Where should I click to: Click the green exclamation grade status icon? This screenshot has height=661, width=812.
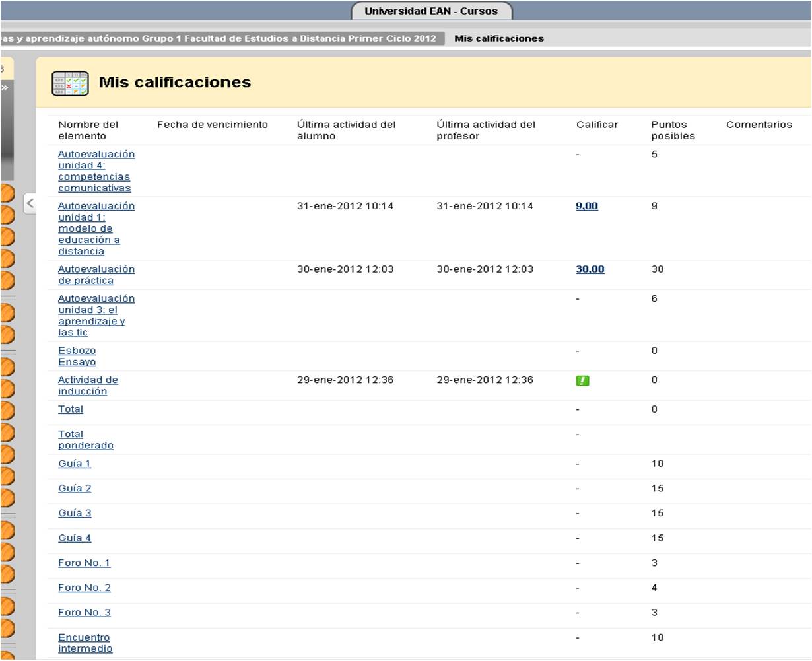(x=582, y=380)
